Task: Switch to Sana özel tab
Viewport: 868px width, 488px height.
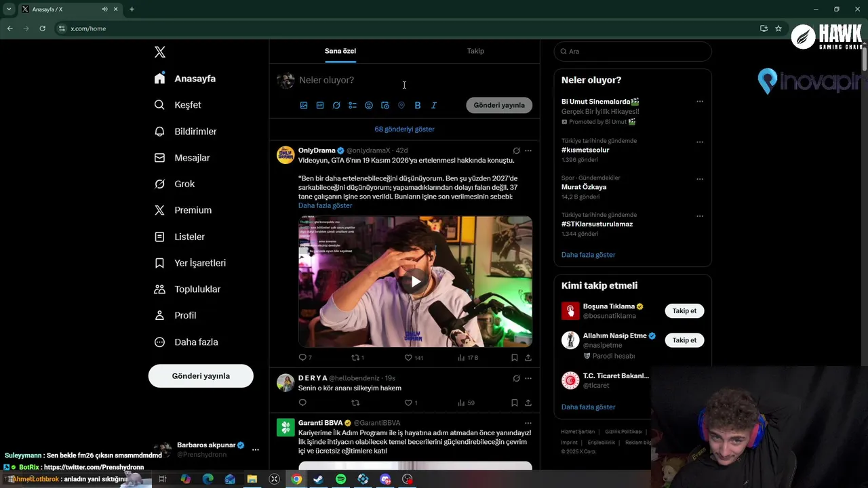Action: coord(340,52)
